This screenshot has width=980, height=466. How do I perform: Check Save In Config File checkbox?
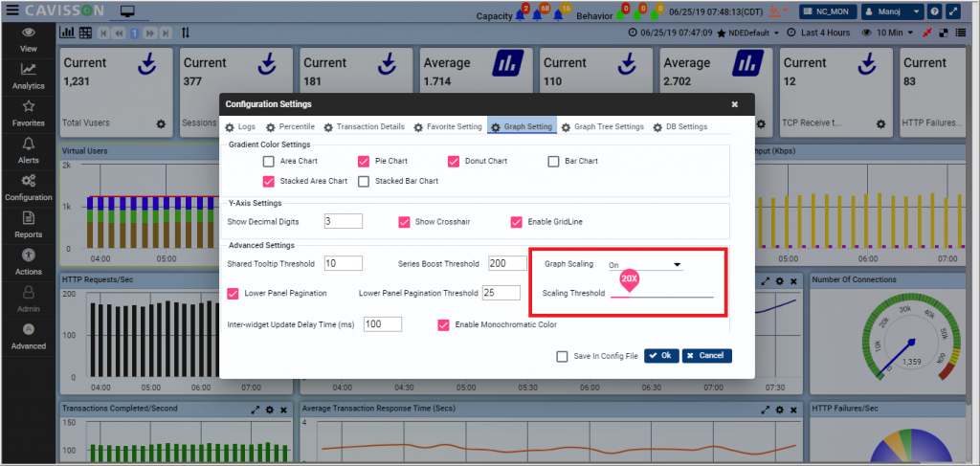563,356
